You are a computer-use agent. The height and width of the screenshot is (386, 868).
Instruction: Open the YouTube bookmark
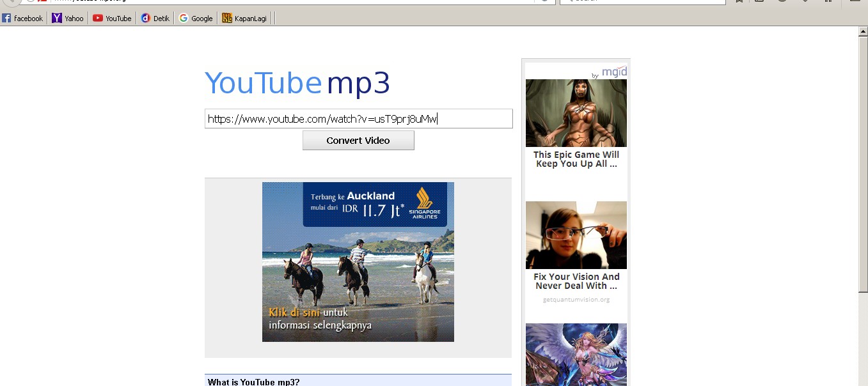coord(112,18)
